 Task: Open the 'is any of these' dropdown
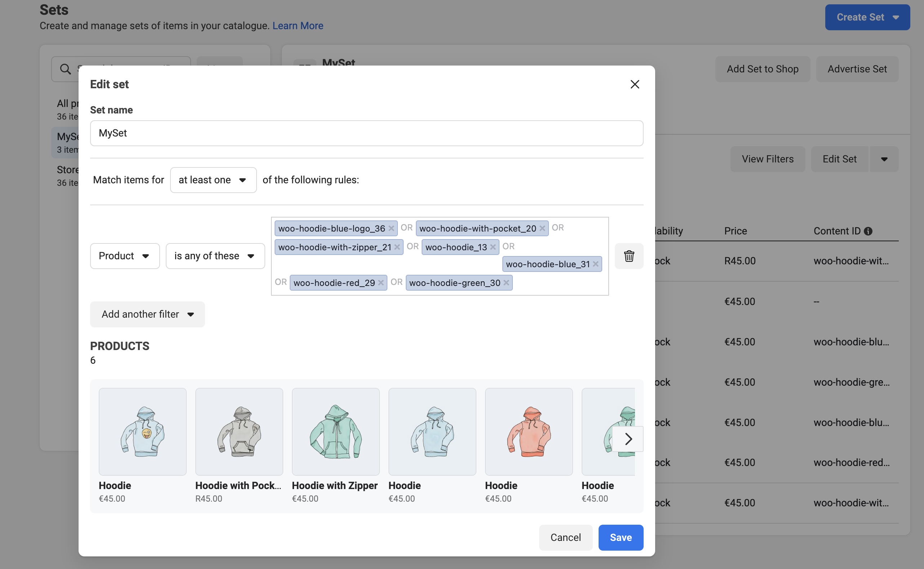point(215,256)
